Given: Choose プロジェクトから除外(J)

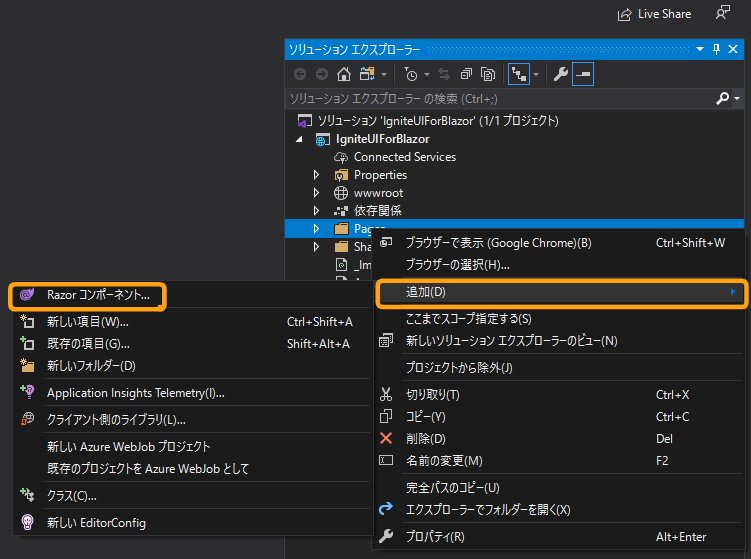Looking at the screenshot, I should click(558, 368).
